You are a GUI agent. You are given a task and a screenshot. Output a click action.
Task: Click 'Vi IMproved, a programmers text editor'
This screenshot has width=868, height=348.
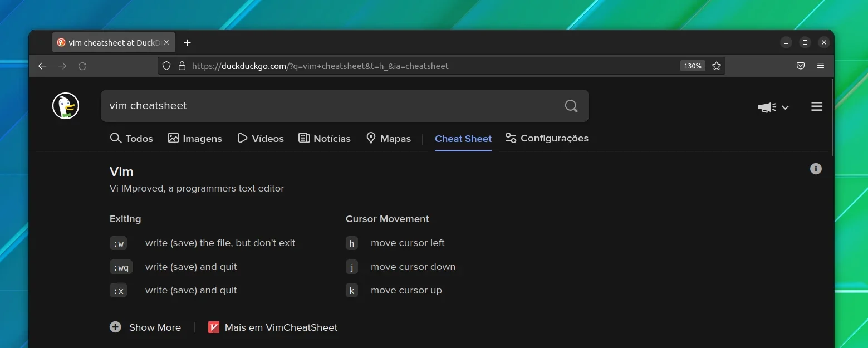(x=197, y=188)
